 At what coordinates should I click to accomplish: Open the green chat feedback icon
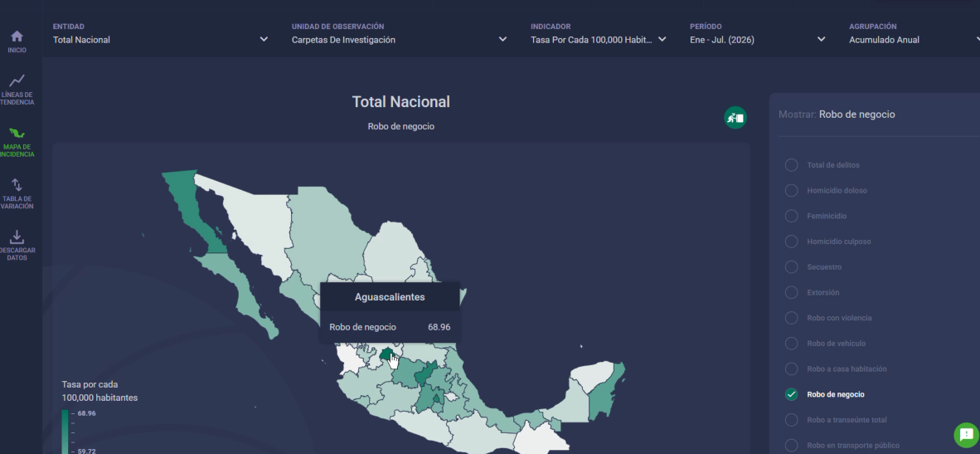[966, 435]
